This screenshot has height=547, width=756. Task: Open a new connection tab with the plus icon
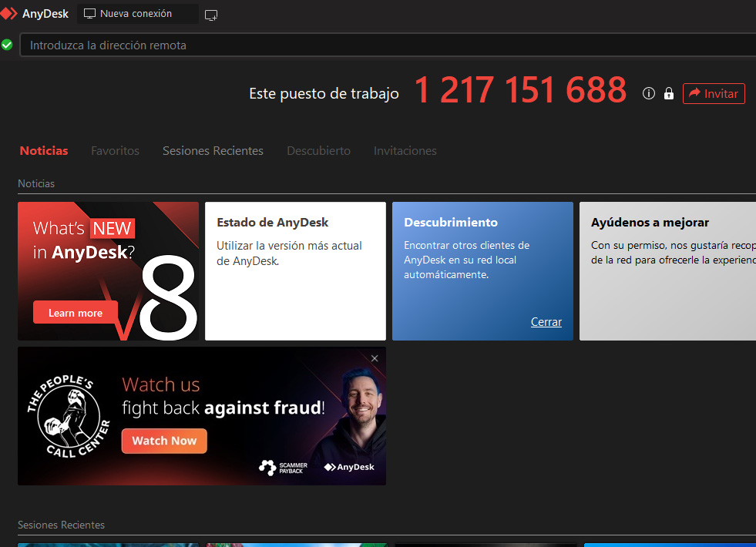[x=211, y=14]
